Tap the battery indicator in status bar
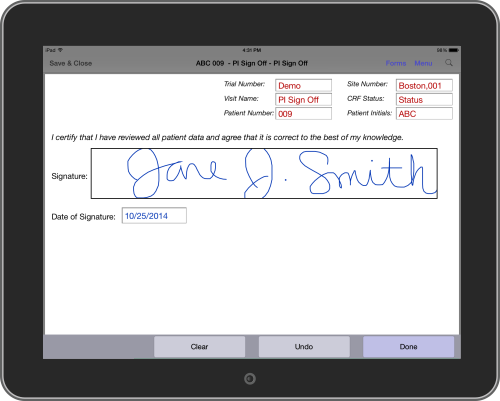The height and width of the screenshot is (401, 500). 453,50
